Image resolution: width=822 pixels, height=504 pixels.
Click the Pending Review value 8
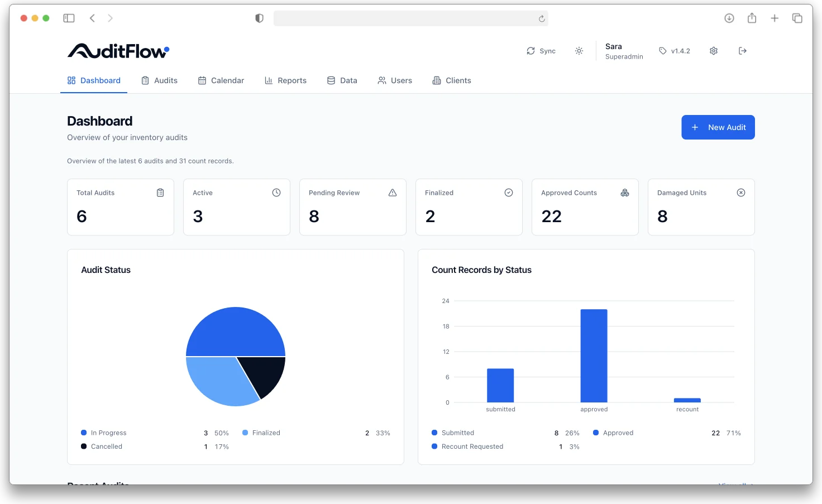(x=314, y=216)
